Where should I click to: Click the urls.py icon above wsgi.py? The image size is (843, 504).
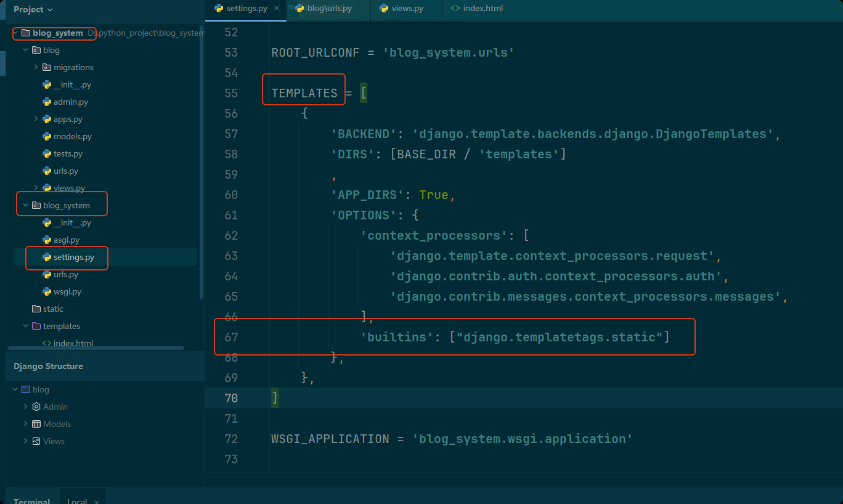click(47, 274)
